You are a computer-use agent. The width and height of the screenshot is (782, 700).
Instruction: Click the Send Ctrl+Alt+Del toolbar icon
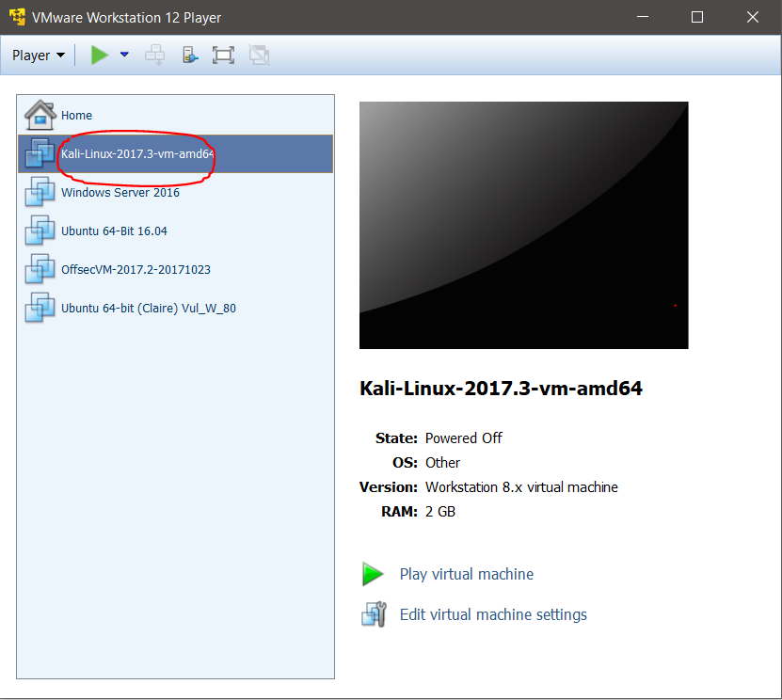[154, 55]
